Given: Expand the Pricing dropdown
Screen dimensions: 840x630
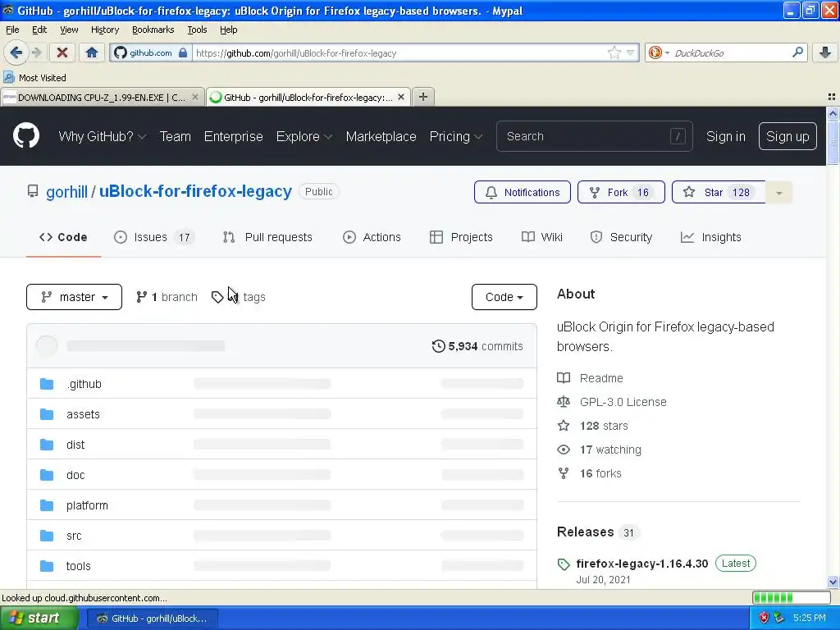Looking at the screenshot, I should coord(456,137).
